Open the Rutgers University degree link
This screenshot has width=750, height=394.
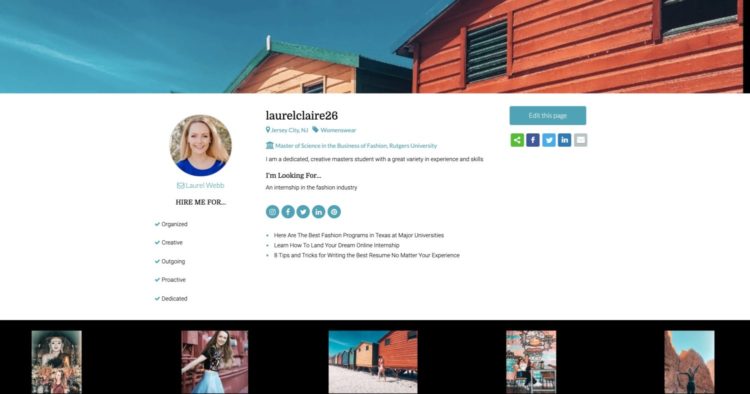click(352, 146)
